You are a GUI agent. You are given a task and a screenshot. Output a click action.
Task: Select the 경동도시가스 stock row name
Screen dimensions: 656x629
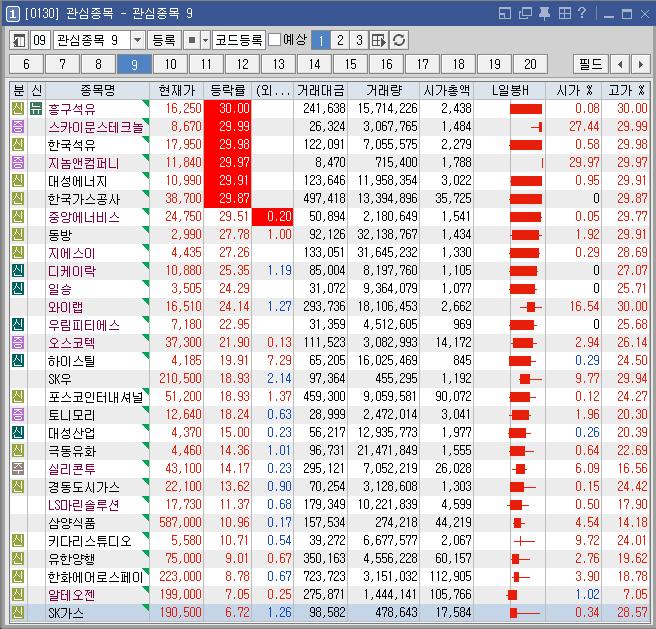(83, 487)
